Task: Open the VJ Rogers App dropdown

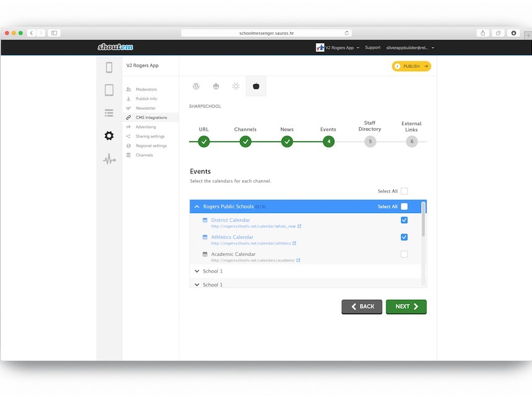Action: coord(338,48)
